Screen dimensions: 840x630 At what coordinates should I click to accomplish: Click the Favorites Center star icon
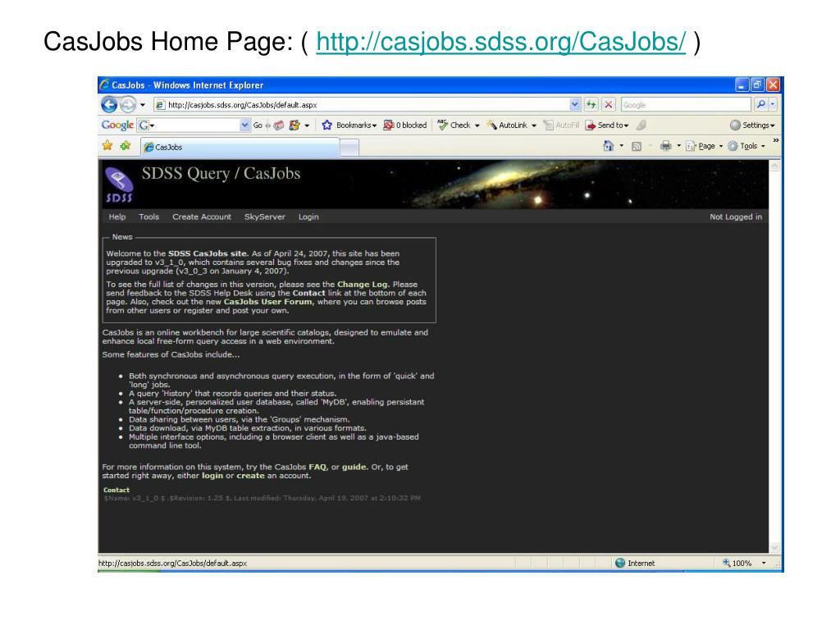(x=107, y=146)
